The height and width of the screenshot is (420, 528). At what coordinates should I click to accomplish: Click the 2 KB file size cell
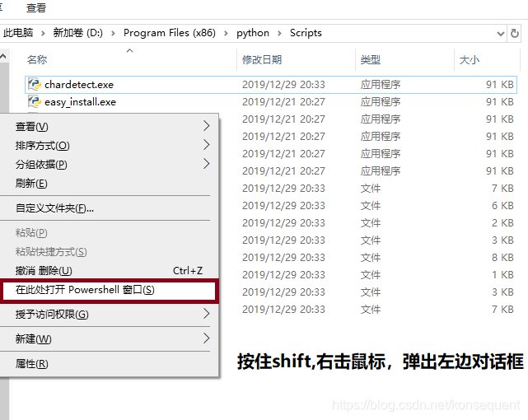[x=502, y=223]
